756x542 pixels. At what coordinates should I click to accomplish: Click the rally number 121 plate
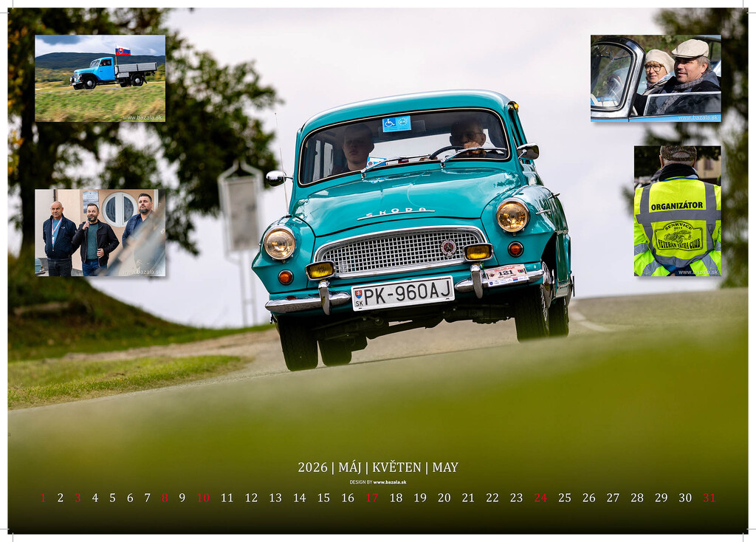[x=506, y=275]
